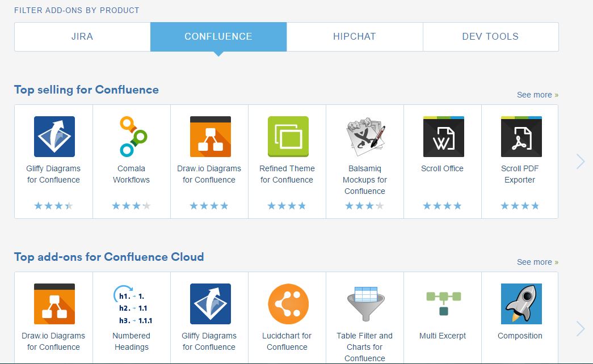Click Draw.io Diagrams title in Cloud row
The image size is (593, 364).
click(x=53, y=341)
